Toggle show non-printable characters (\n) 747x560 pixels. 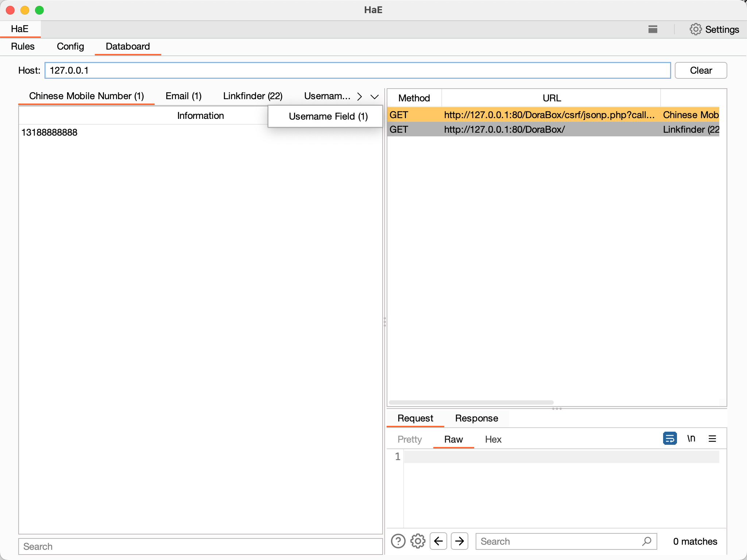point(691,438)
